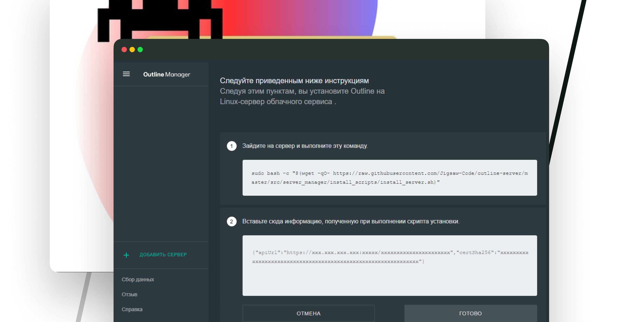The height and width of the screenshot is (322, 644).
Task: Click the ОТМЕНА button
Action: [x=309, y=313]
